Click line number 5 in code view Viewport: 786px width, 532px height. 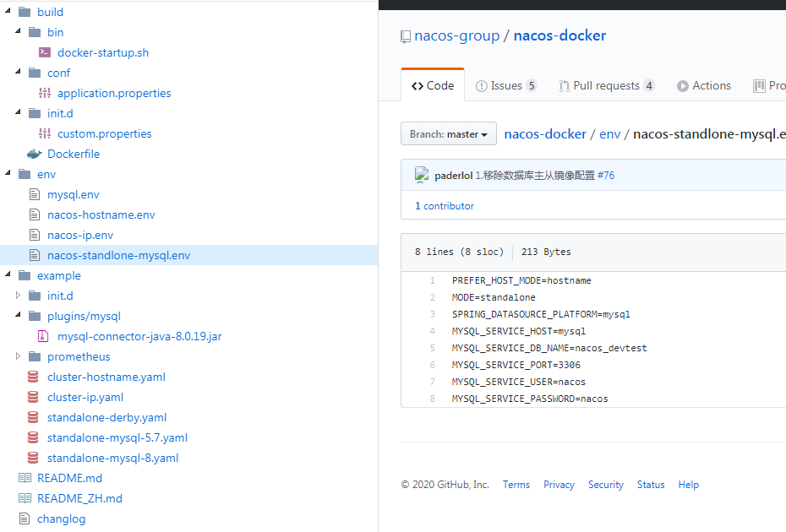(432, 348)
